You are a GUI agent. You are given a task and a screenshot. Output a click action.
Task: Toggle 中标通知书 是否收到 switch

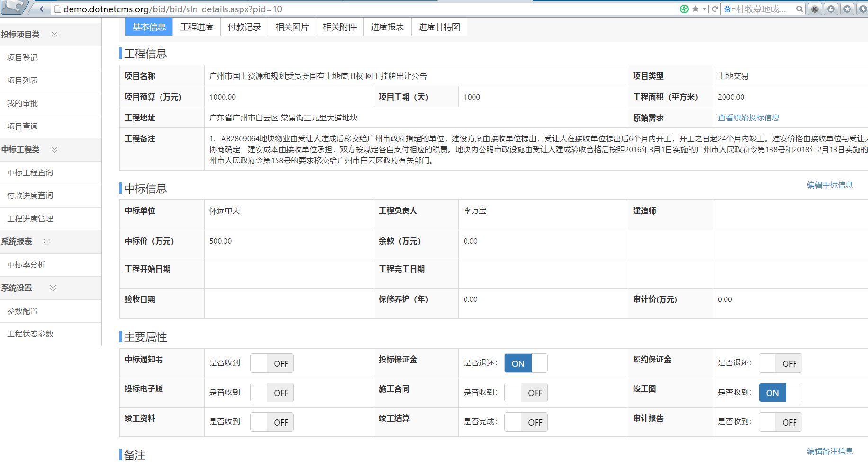tap(272, 363)
